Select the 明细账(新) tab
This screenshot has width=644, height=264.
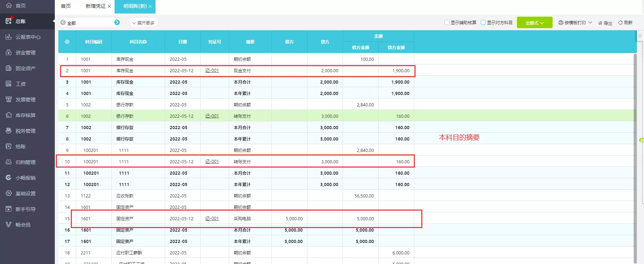click(135, 6)
